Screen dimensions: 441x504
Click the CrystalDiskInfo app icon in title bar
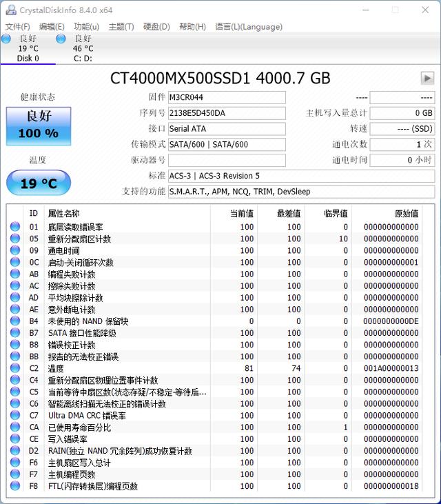tap(11, 10)
